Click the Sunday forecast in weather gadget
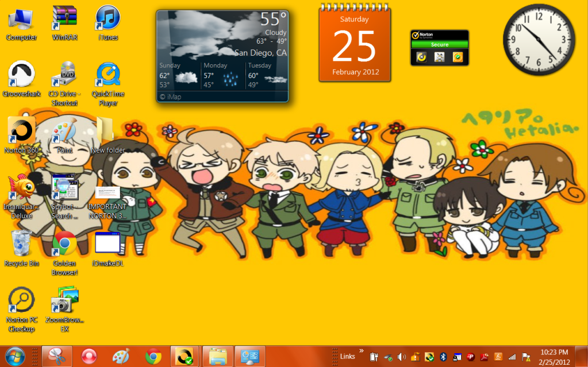This screenshot has height=367, width=588. 179,75
